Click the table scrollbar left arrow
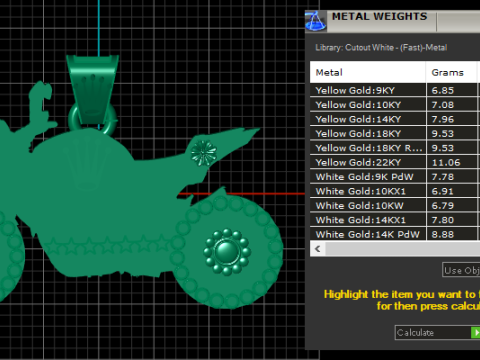 click(318, 249)
